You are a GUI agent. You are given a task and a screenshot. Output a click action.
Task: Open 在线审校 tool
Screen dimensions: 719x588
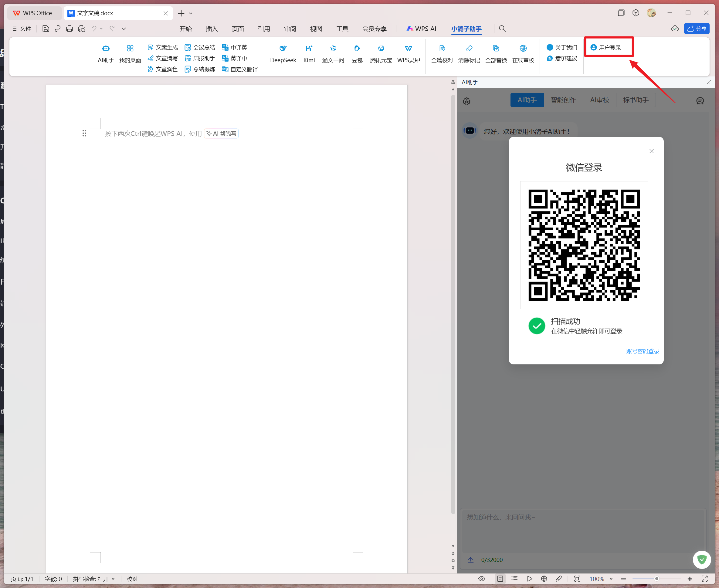[523, 54]
